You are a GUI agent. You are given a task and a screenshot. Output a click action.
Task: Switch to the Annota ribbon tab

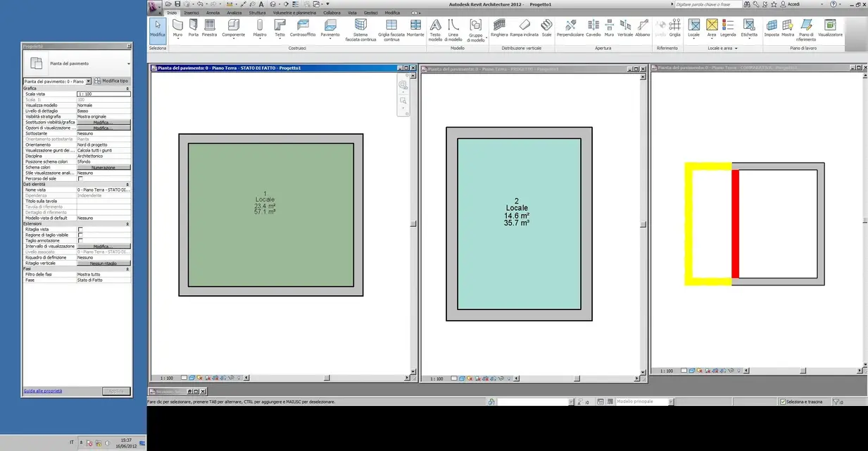pos(213,13)
